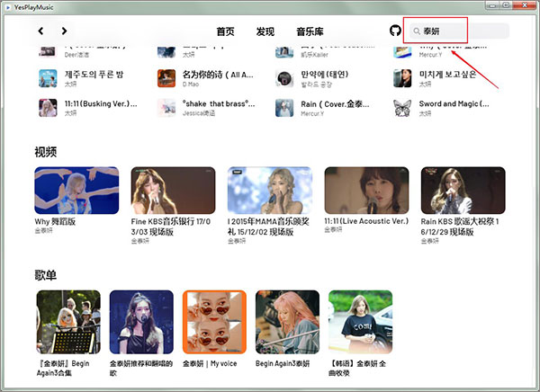
Task: Open the Rain KBS歌谣大祝祭 video
Action: [x=463, y=190]
